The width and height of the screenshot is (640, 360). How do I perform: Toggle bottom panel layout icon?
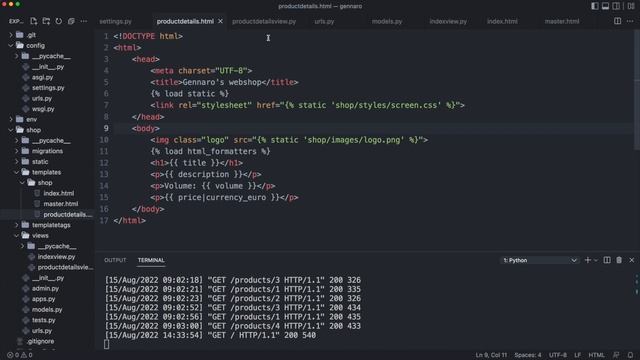pyautogui.click(x=605, y=6)
